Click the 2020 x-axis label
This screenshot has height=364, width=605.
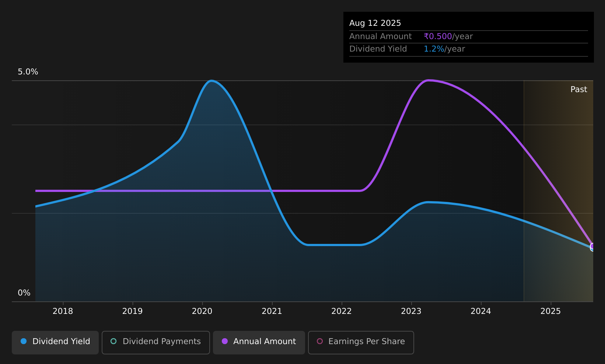tap(202, 311)
